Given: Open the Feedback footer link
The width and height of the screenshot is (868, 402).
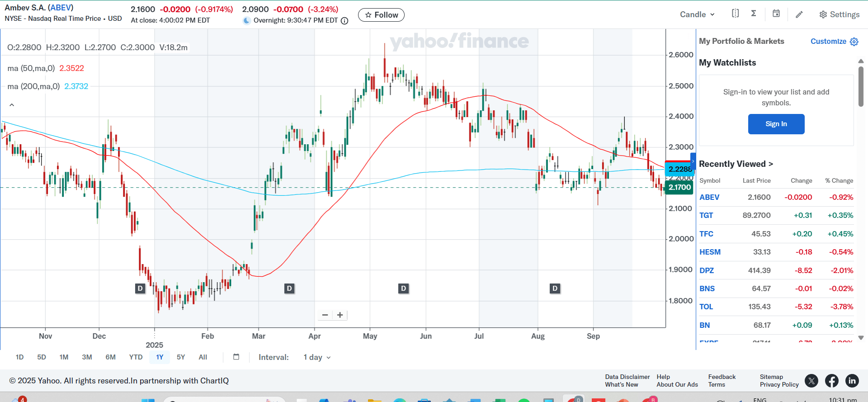Looking at the screenshot, I should coord(722,377).
